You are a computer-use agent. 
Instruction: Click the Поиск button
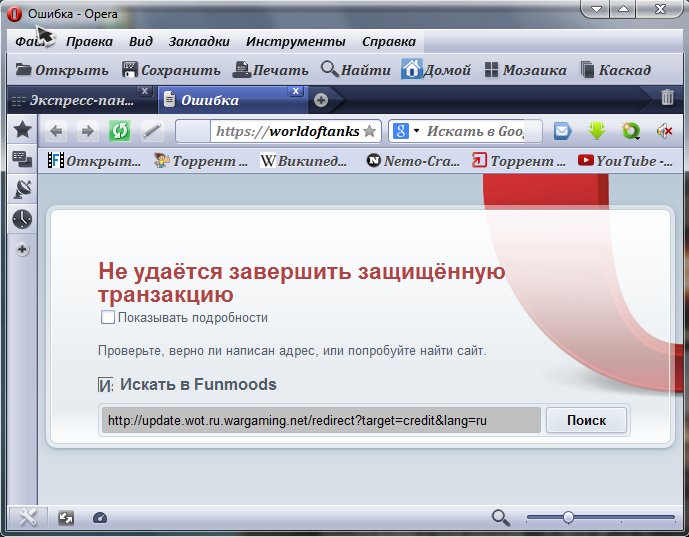pyautogui.click(x=586, y=420)
